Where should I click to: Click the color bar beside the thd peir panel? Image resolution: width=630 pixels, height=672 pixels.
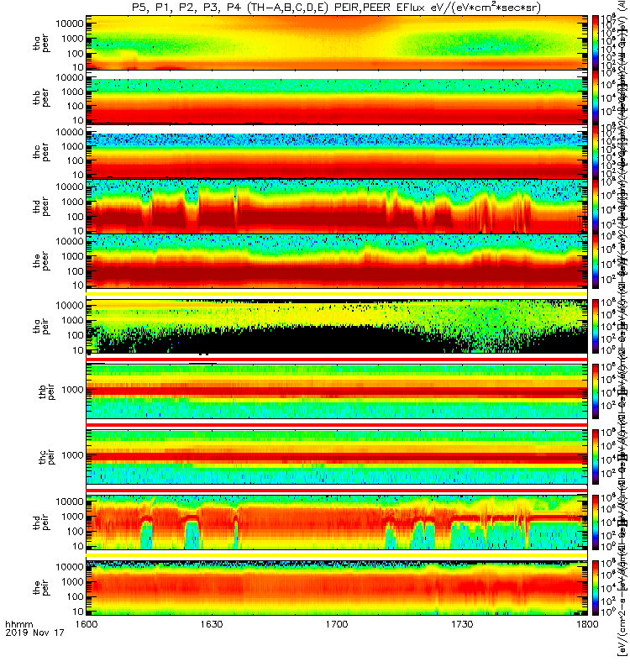(x=596, y=522)
